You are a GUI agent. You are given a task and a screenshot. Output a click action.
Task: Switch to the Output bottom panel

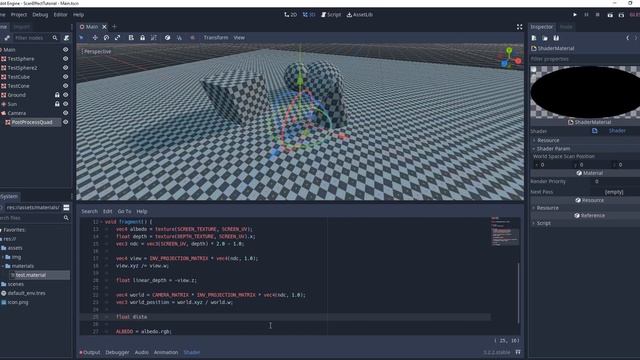90,352
